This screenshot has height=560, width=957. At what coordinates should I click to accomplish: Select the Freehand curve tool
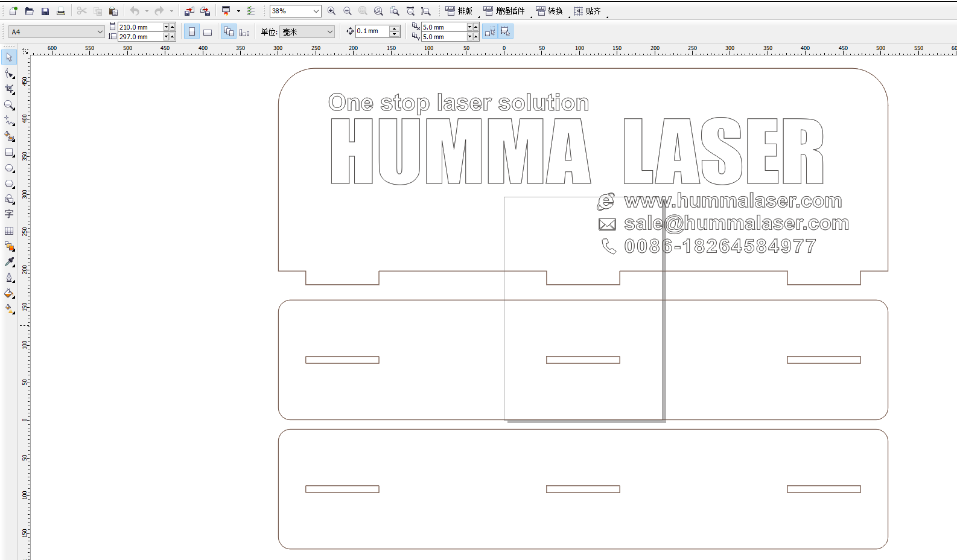point(9,121)
